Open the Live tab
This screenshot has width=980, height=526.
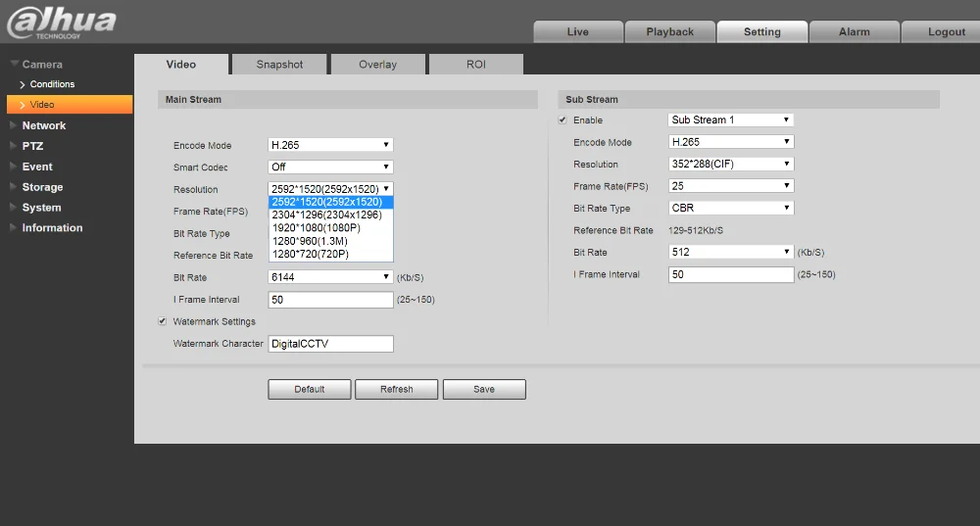point(578,32)
